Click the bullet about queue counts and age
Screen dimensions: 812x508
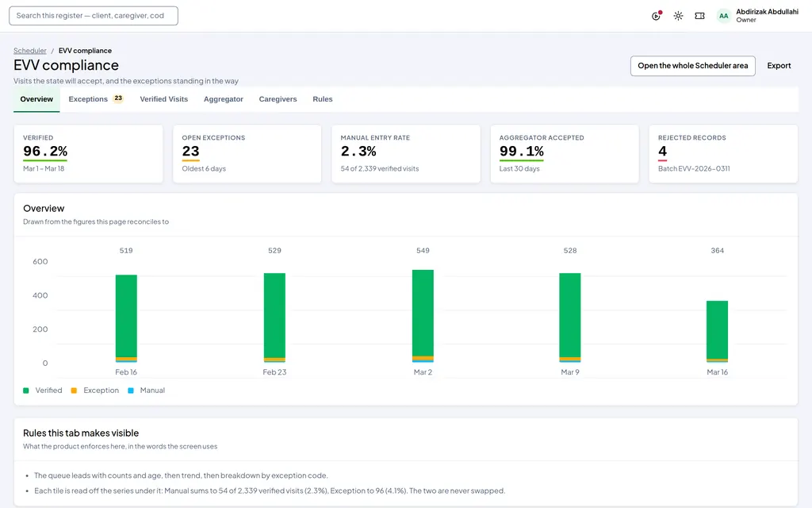(x=181, y=475)
